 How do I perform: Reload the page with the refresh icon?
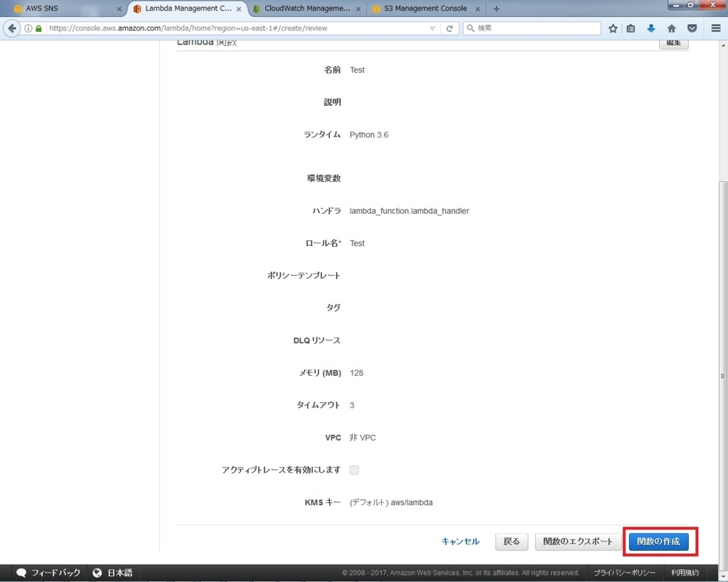(449, 28)
